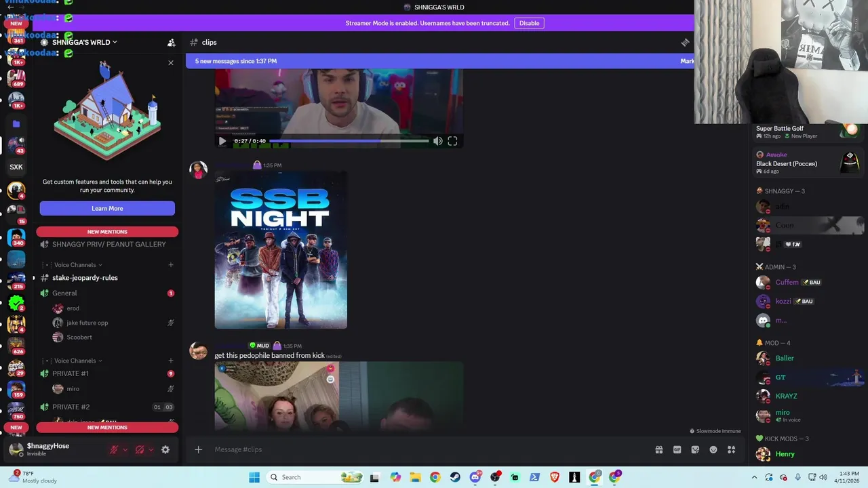Collapse the first Voice Channels category
The image size is (868, 488).
coord(78,265)
